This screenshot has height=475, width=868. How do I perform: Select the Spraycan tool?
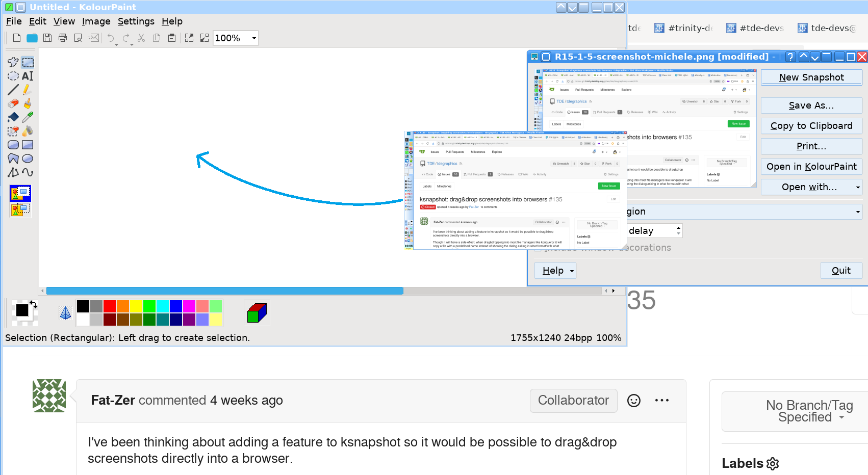(x=28, y=131)
